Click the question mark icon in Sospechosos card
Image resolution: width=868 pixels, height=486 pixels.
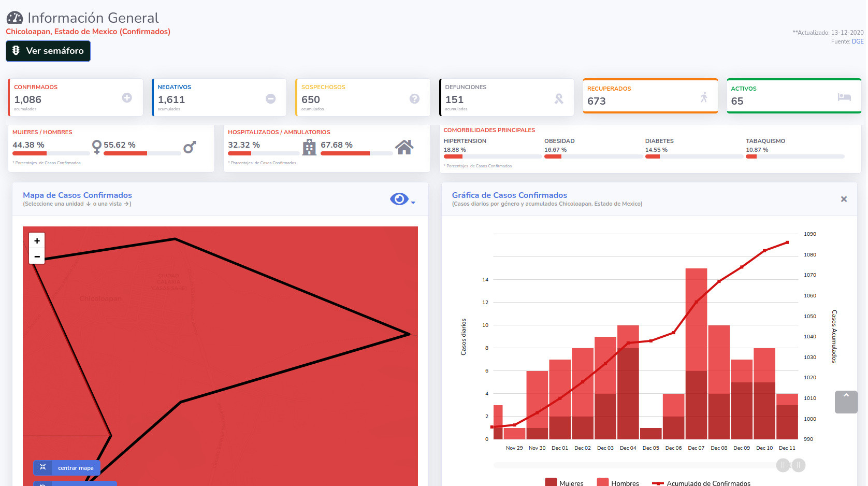(x=414, y=98)
